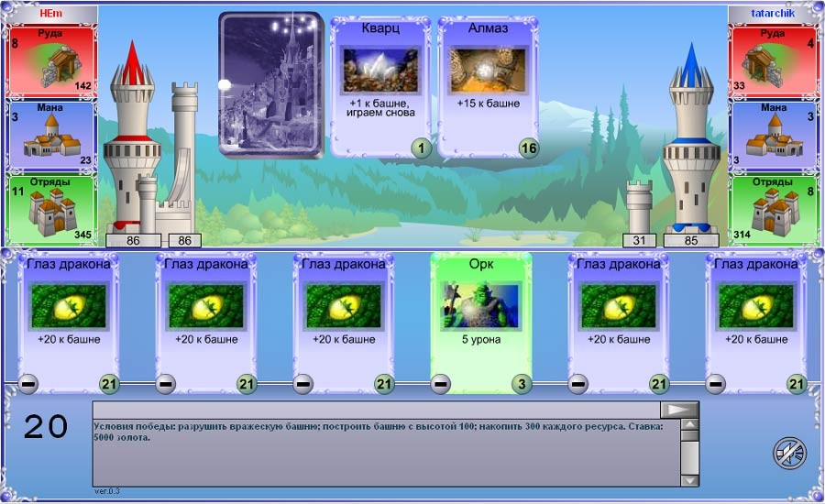Click the HEm player name label
This screenshot has height=504, width=825.
click(51, 14)
